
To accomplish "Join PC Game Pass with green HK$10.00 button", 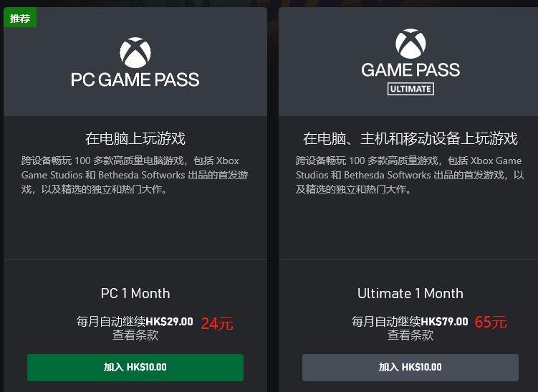I will (x=135, y=368).
